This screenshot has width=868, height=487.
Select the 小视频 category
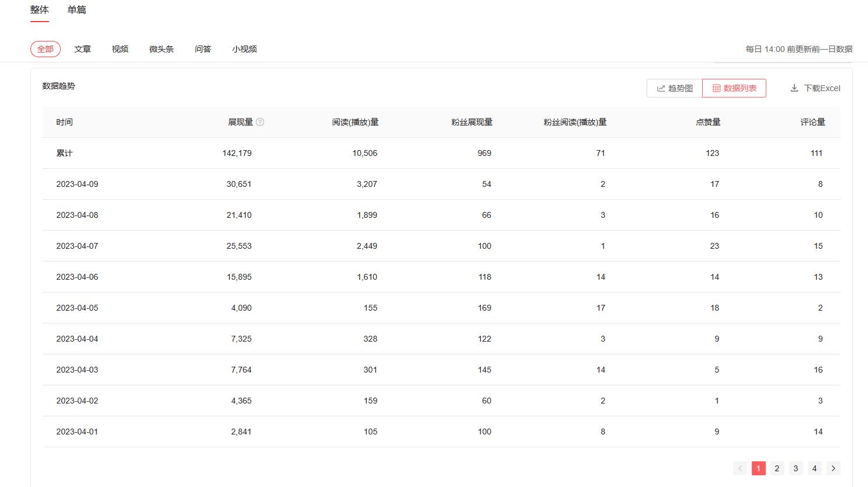(244, 49)
